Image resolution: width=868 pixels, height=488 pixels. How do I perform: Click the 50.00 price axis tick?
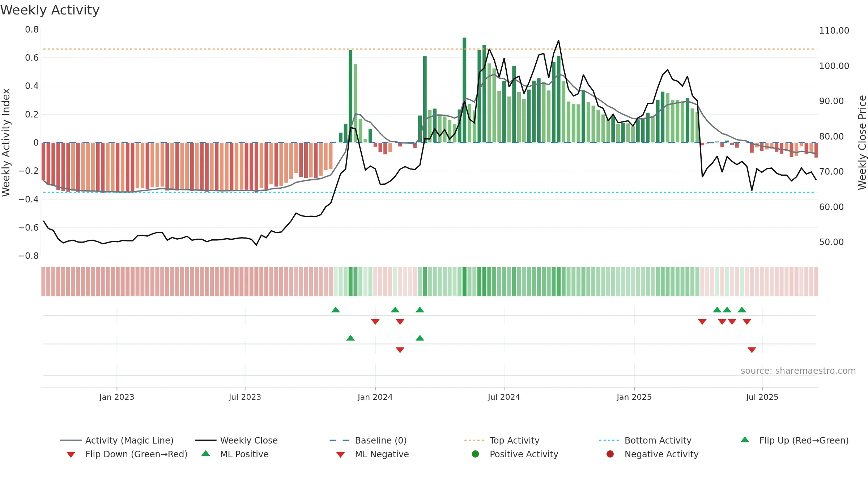click(831, 242)
